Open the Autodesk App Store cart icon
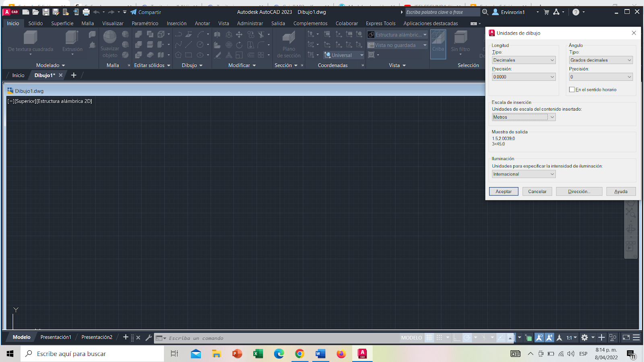Image resolution: width=644 pixels, height=362 pixels. (546, 12)
